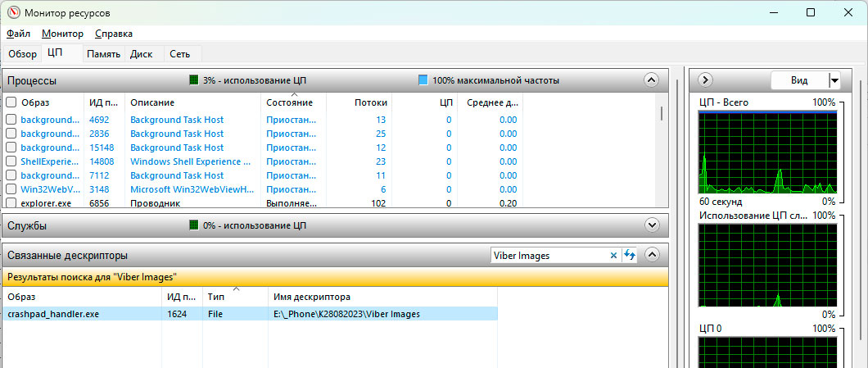Open the Монитор menu
The height and width of the screenshot is (368, 868).
pyautogui.click(x=63, y=34)
